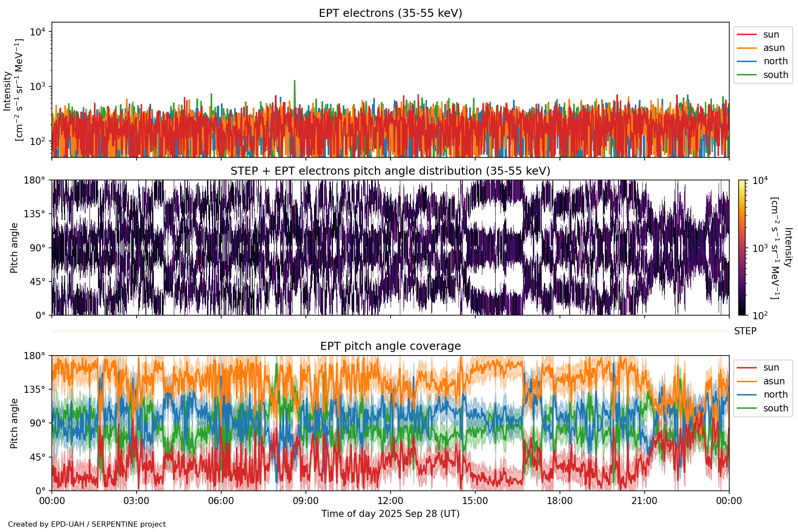This screenshot has height=532, width=798.
Task: Click the intensity colorbar gradient
Action: point(742,247)
